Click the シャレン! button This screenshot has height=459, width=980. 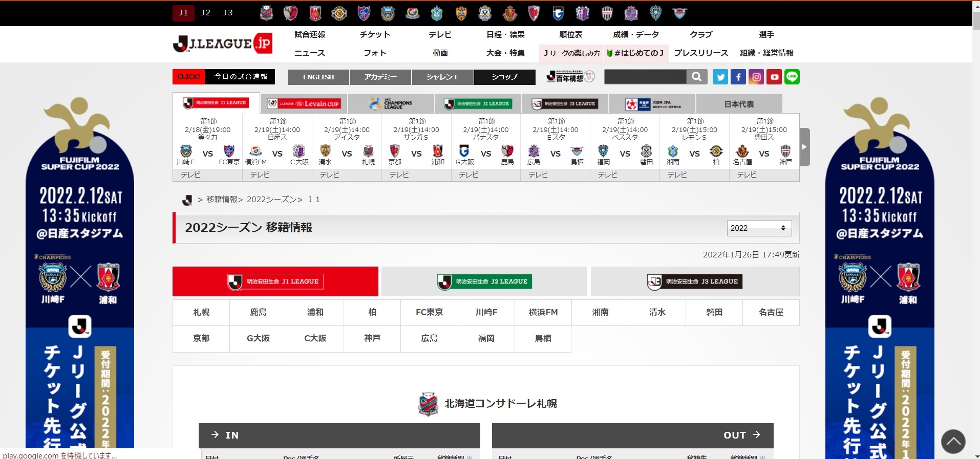442,77
